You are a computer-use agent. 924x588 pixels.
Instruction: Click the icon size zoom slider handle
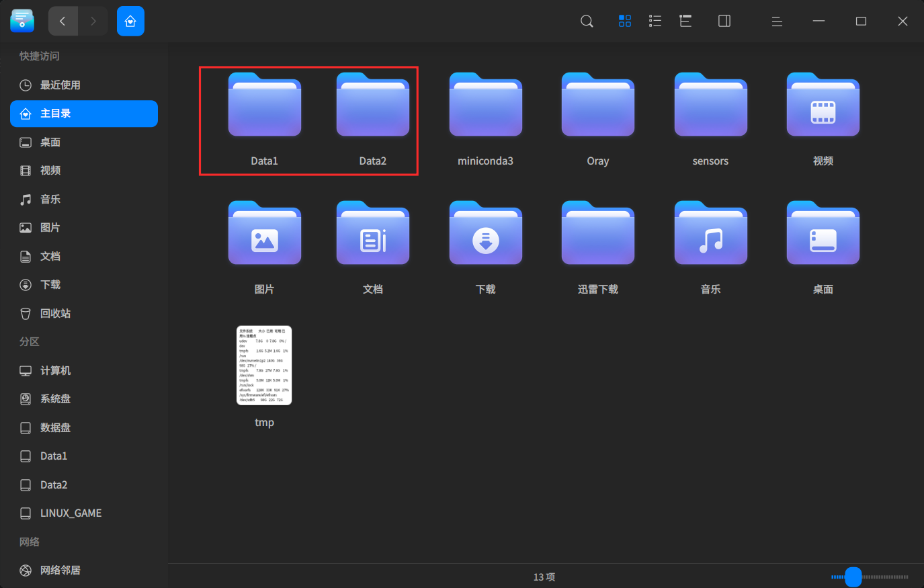click(853, 577)
